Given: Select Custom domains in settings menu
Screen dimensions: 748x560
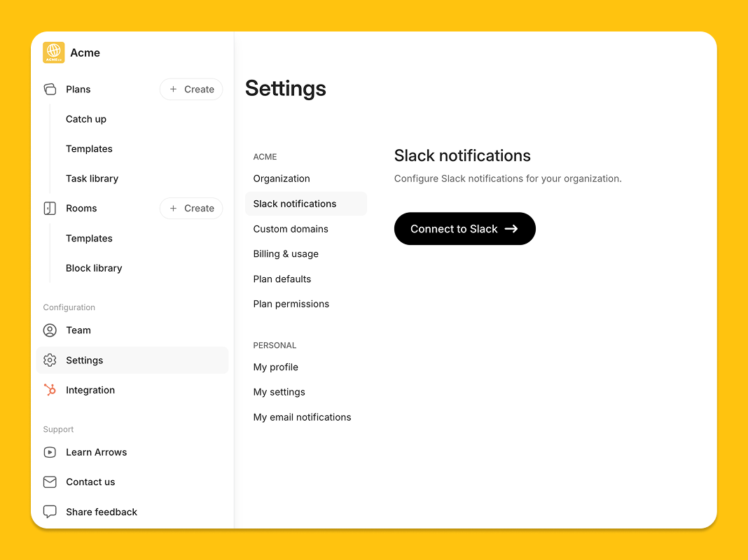Looking at the screenshot, I should tap(291, 229).
